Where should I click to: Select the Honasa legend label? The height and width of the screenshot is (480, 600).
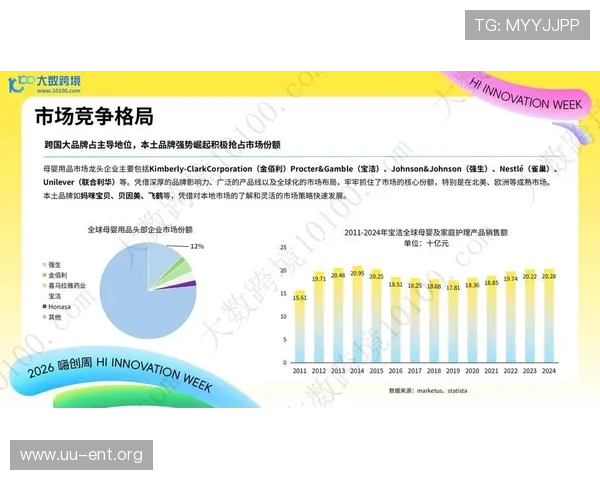coord(59,307)
